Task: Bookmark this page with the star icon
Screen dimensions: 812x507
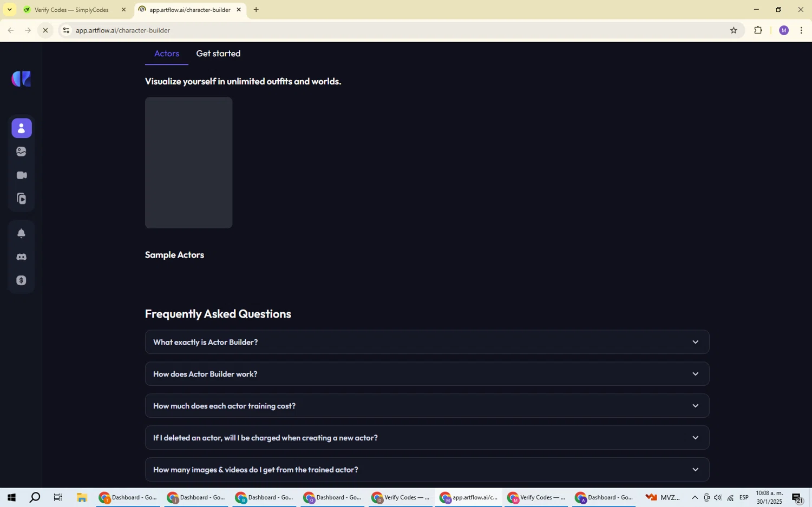Action: (734, 30)
